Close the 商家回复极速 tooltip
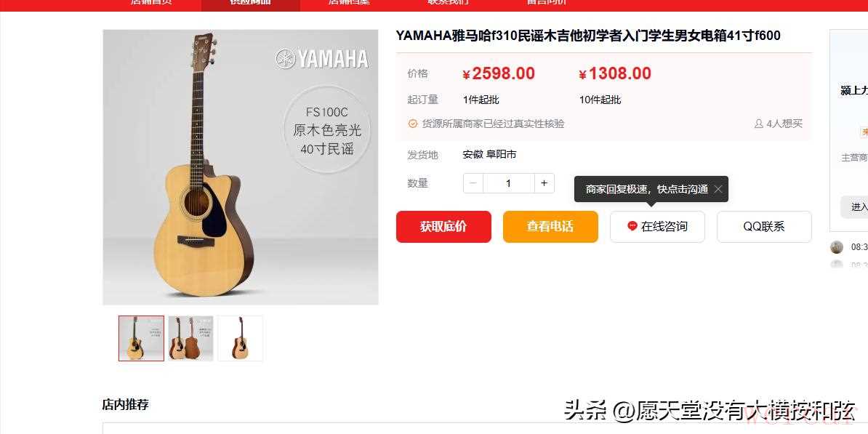This screenshot has height=434, width=868. (x=718, y=189)
